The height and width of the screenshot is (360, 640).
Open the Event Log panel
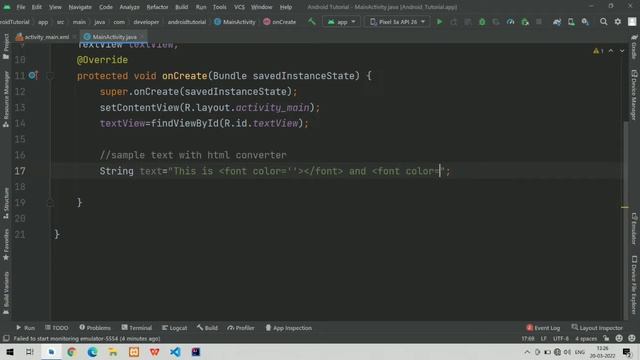(x=543, y=328)
